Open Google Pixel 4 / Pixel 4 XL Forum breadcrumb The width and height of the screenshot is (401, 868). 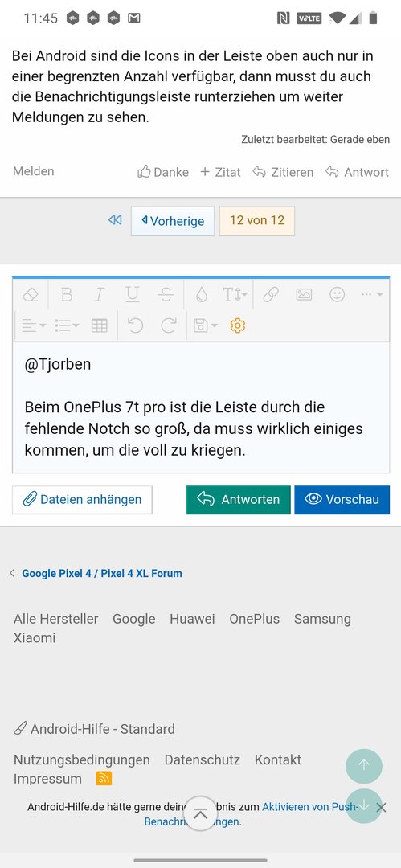[x=102, y=574]
